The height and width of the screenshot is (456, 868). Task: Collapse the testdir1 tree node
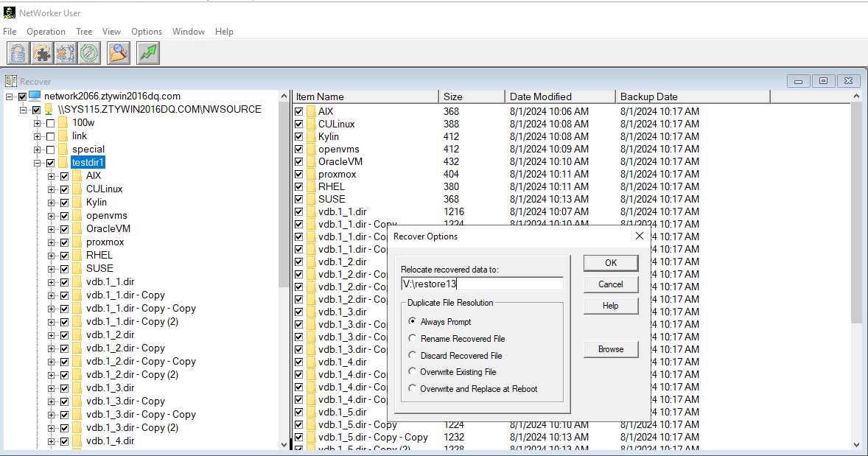[x=37, y=164]
